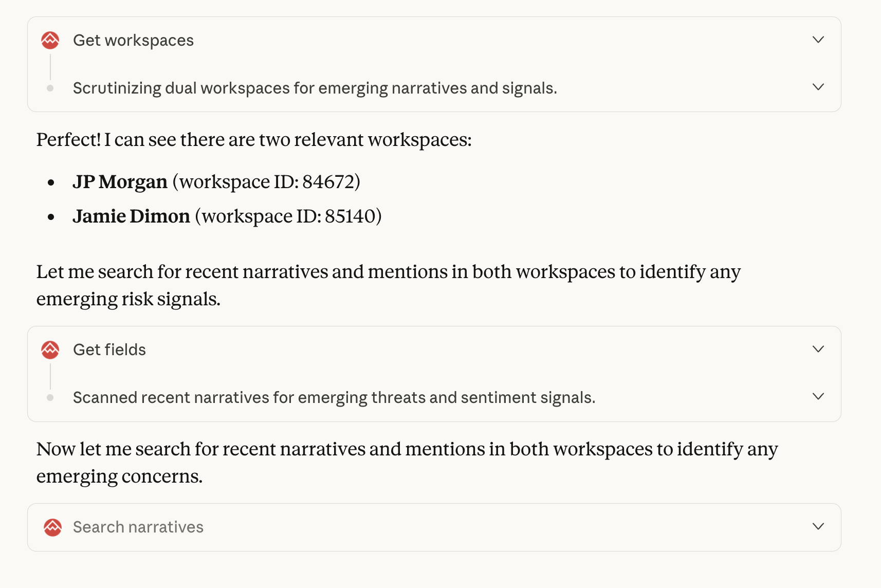Expand the Get workspaces chevron

818,40
